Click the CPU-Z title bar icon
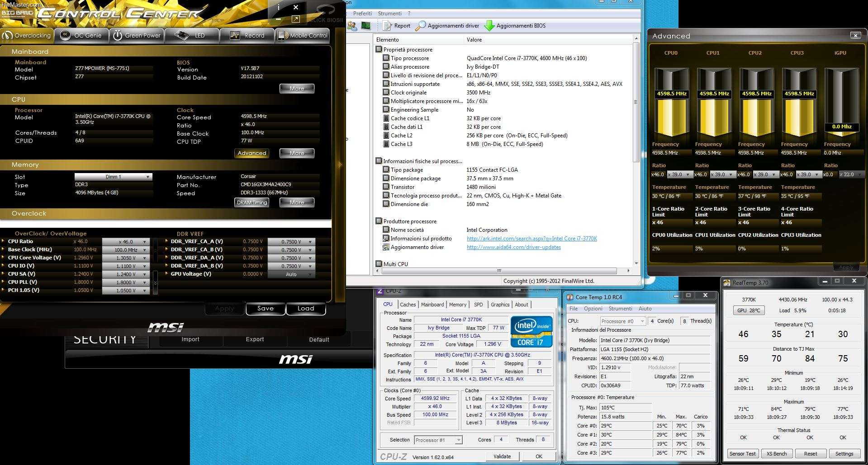 point(380,291)
